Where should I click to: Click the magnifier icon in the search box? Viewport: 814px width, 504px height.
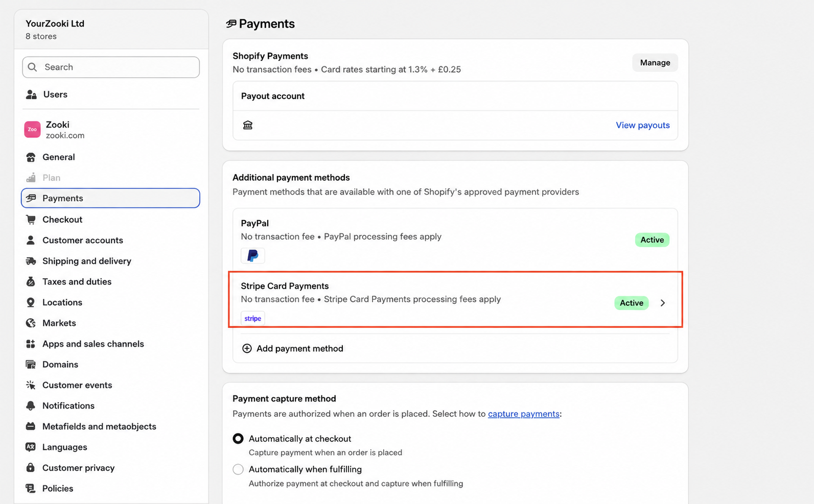pos(33,67)
